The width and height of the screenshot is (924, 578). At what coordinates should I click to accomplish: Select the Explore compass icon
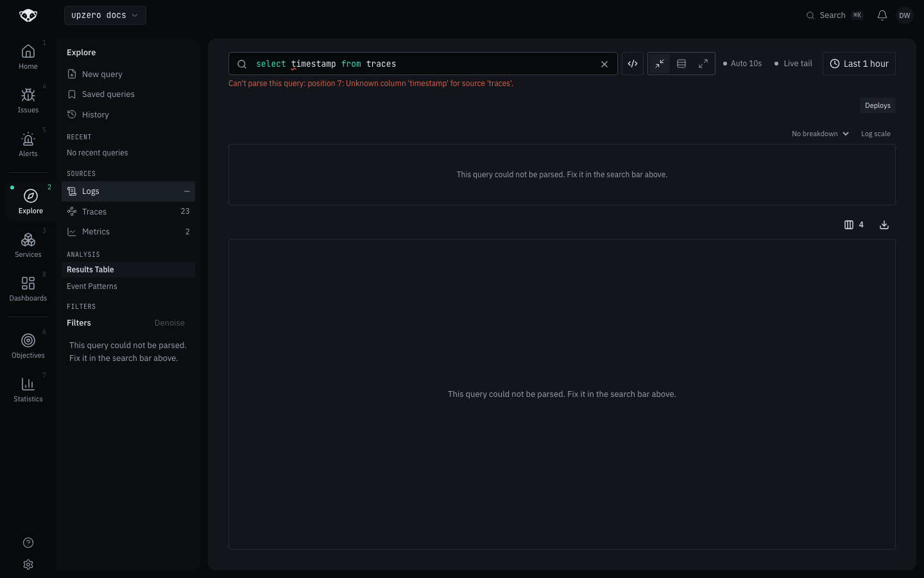(x=31, y=196)
